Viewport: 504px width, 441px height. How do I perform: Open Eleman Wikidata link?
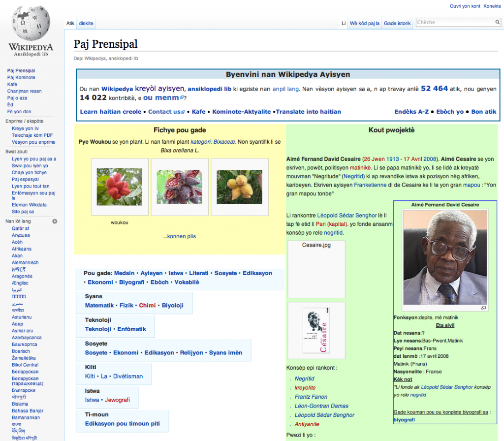(x=29, y=205)
